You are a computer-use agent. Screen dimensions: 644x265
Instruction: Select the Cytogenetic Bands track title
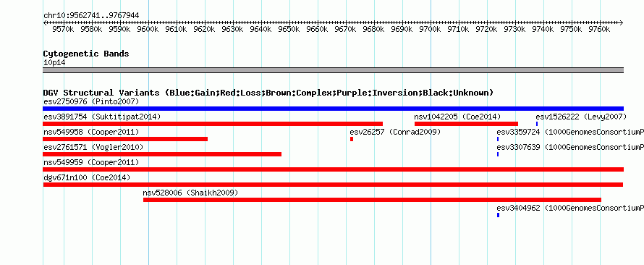[x=86, y=54]
